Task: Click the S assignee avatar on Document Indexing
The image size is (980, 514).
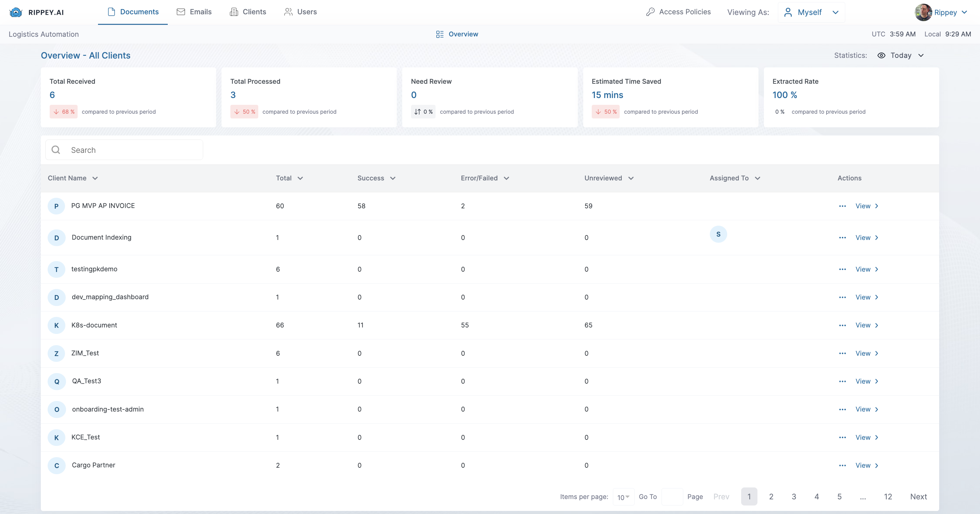Action: coord(718,234)
